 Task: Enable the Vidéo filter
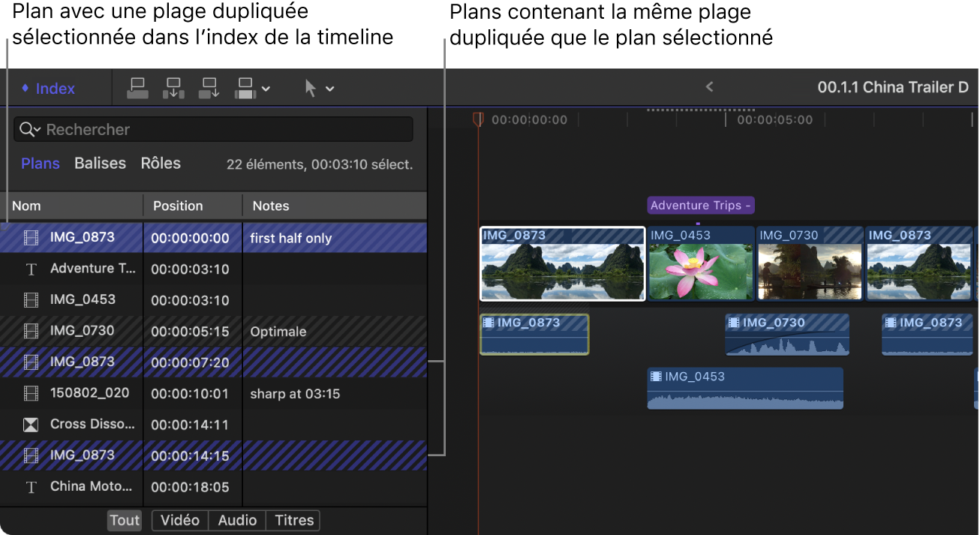pyautogui.click(x=179, y=520)
